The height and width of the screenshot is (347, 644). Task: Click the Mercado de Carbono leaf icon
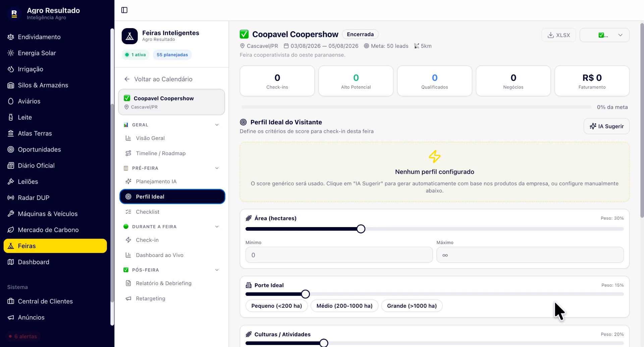click(11, 230)
